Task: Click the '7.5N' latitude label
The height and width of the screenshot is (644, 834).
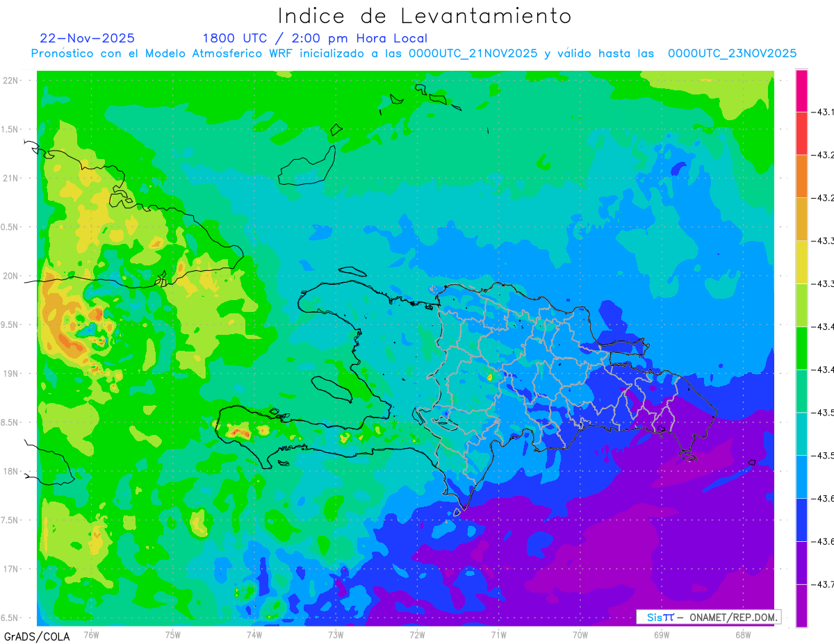Action: coord(10,520)
